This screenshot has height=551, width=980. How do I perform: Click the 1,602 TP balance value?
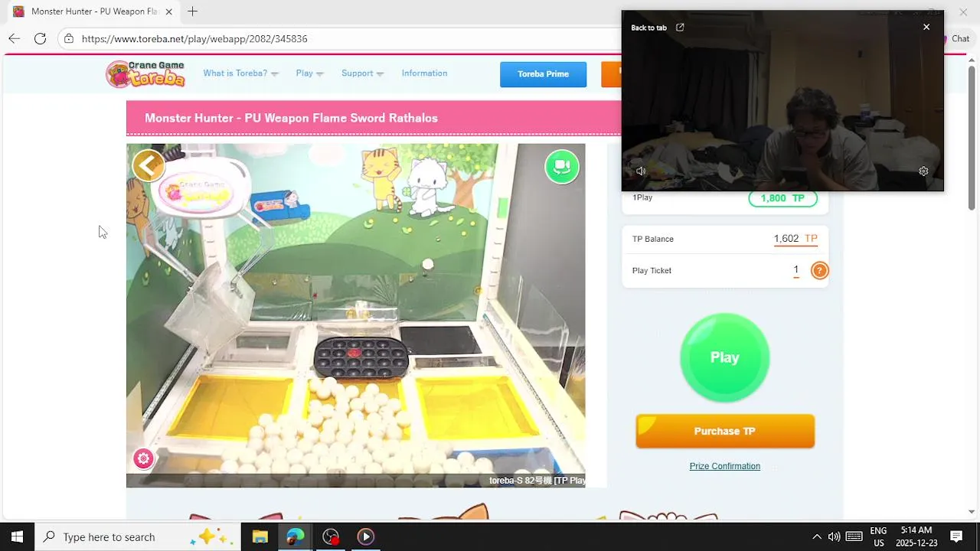795,239
